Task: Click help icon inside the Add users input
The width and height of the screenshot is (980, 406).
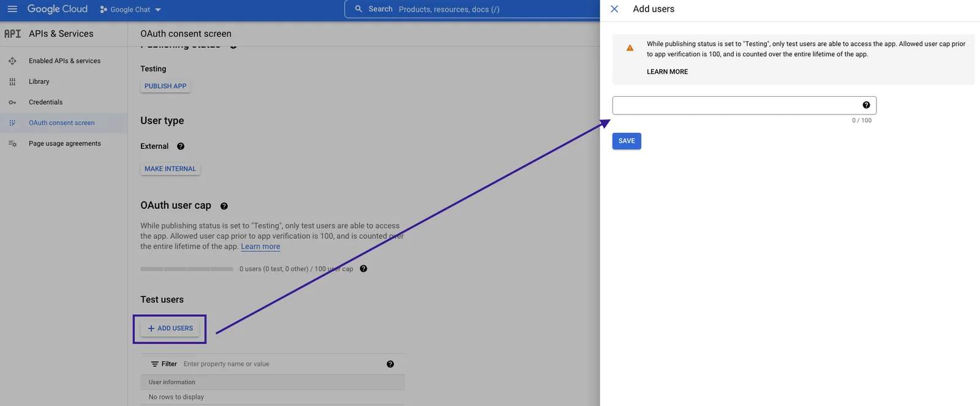Action: (866, 105)
